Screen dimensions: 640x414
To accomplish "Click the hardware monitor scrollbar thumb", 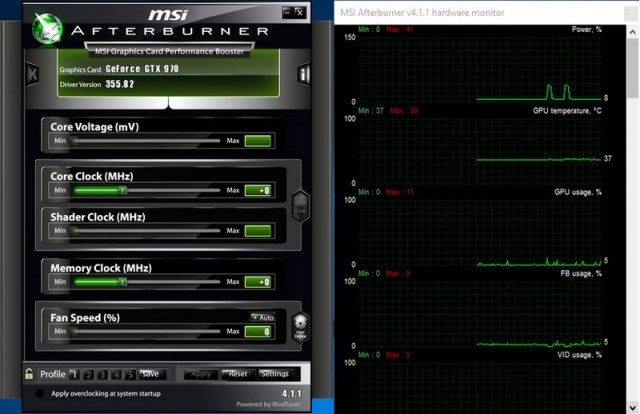I will pos(633,68).
